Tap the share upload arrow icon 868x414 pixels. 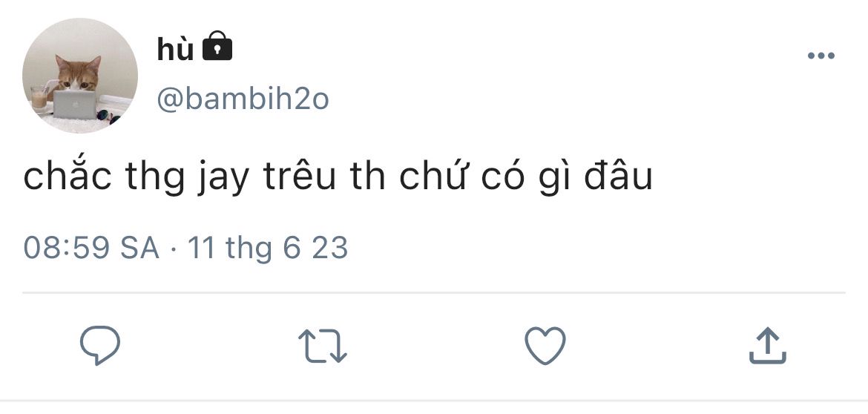768,345
